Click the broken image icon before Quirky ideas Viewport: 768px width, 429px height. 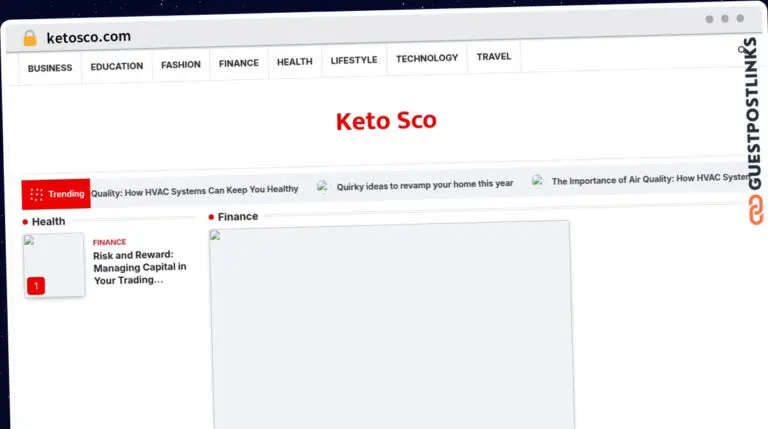[322, 186]
